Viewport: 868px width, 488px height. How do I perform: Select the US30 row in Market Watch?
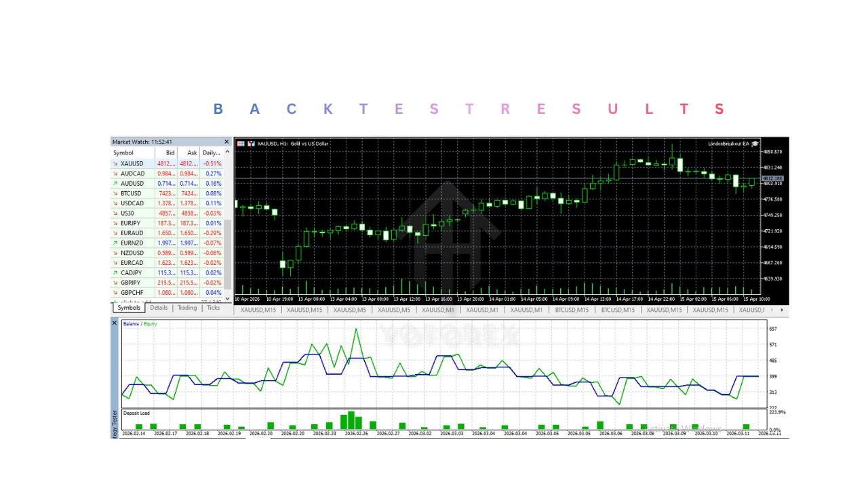[129, 213]
